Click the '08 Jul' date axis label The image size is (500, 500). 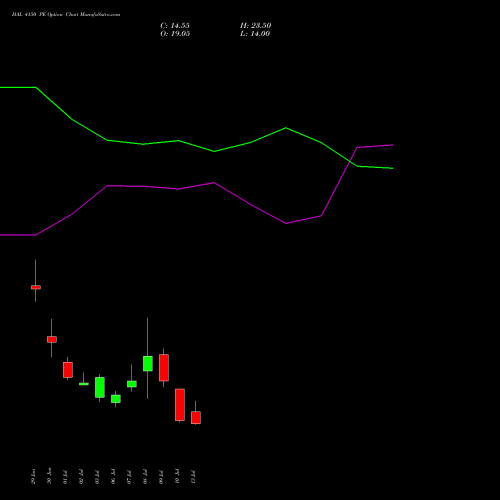coord(145,477)
